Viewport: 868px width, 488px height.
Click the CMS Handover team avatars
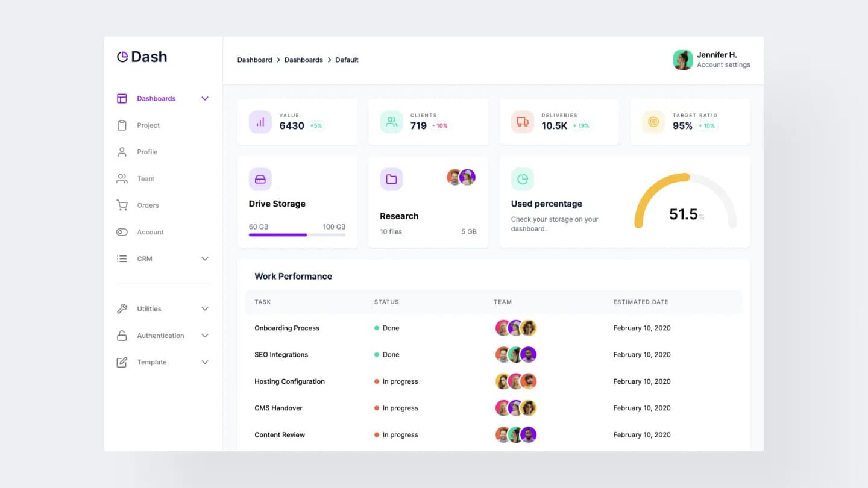pyautogui.click(x=516, y=408)
